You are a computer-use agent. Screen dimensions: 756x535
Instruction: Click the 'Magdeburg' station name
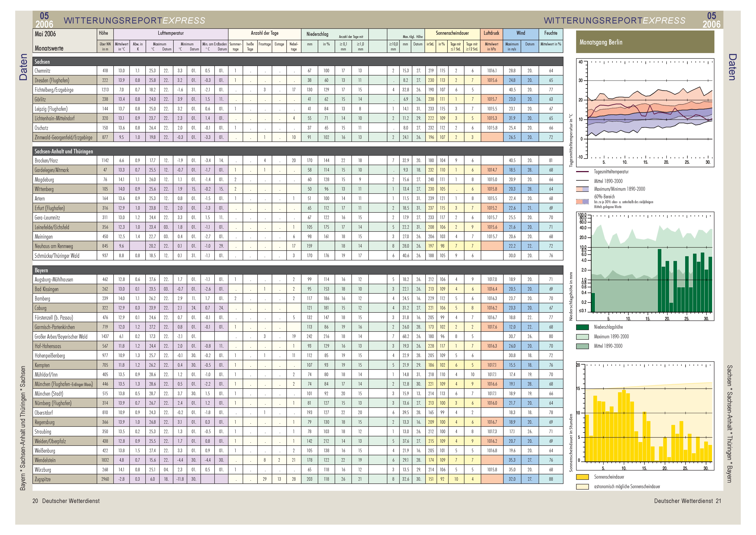(44, 180)
